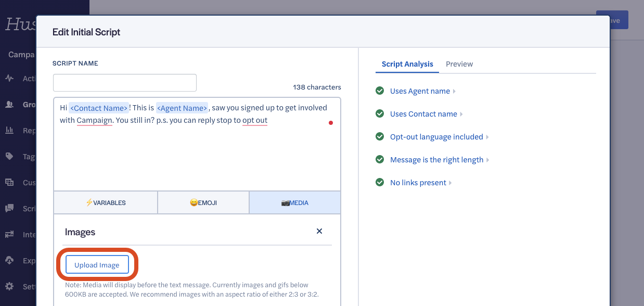Open Export via the cloud sidebar icon
This screenshot has height=306, width=644.
point(9,261)
